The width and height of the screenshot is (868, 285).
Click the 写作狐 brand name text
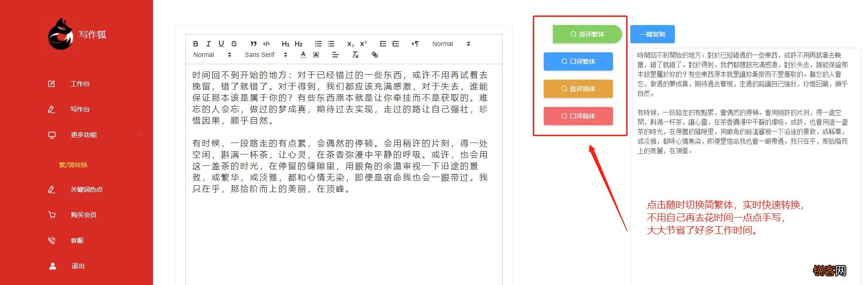coord(92,35)
